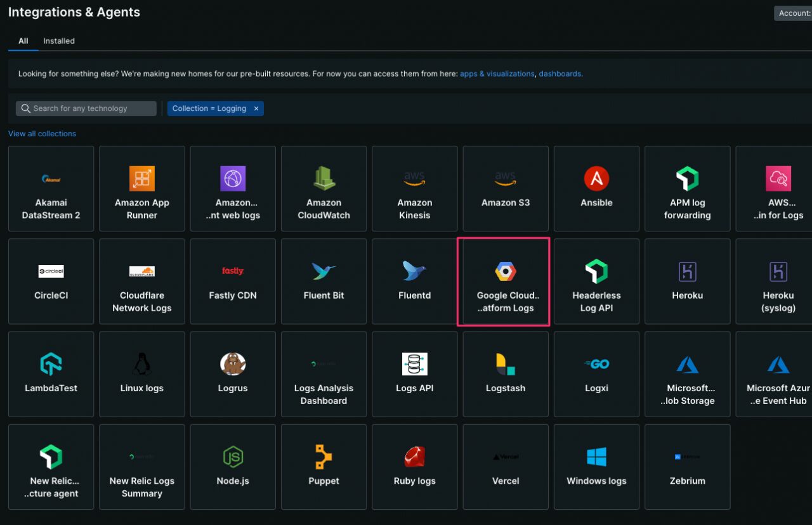Select the green Node.js hexagon icon
812x525 pixels.
[233, 457]
